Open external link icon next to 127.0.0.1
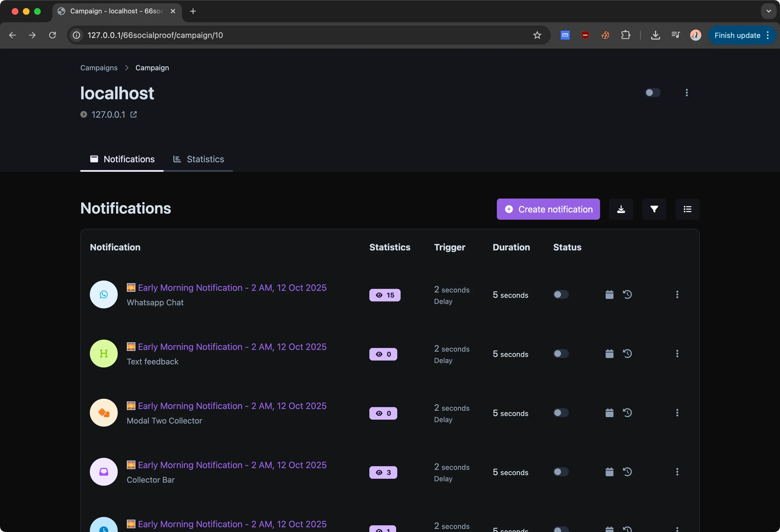This screenshot has height=532, width=780. pyautogui.click(x=134, y=115)
